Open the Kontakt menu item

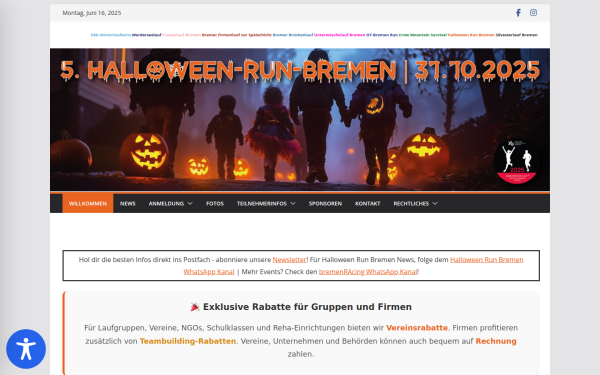coord(367,203)
